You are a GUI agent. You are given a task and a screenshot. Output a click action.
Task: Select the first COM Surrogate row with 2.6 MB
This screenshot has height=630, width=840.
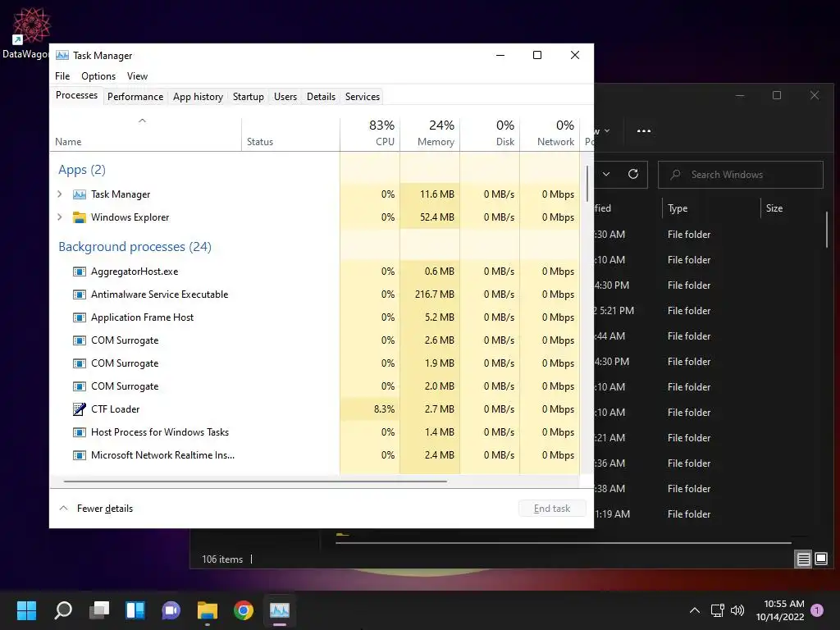(315, 340)
